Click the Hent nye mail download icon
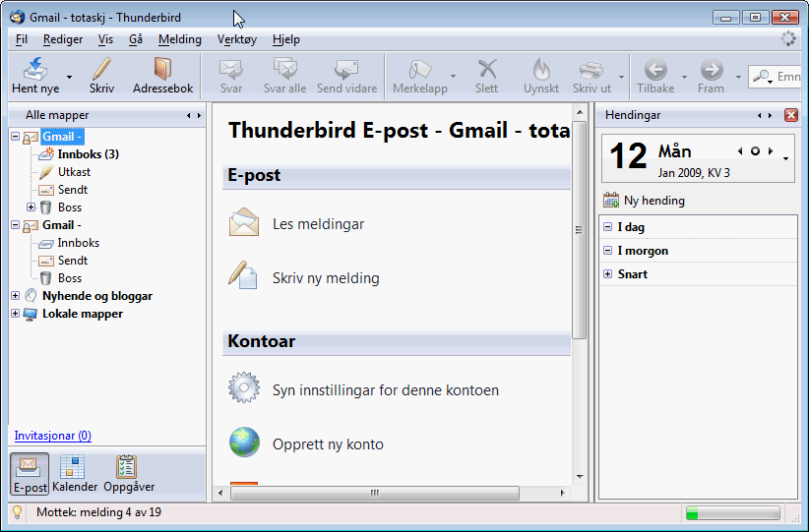Viewport: 809px width, 532px height. (35, 69)
